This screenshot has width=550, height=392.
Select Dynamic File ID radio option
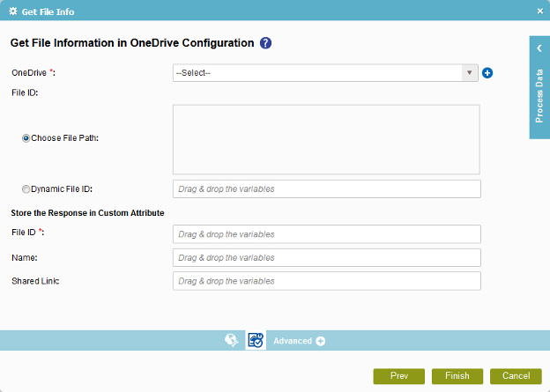pyautogui.click(x=26, y=189)
